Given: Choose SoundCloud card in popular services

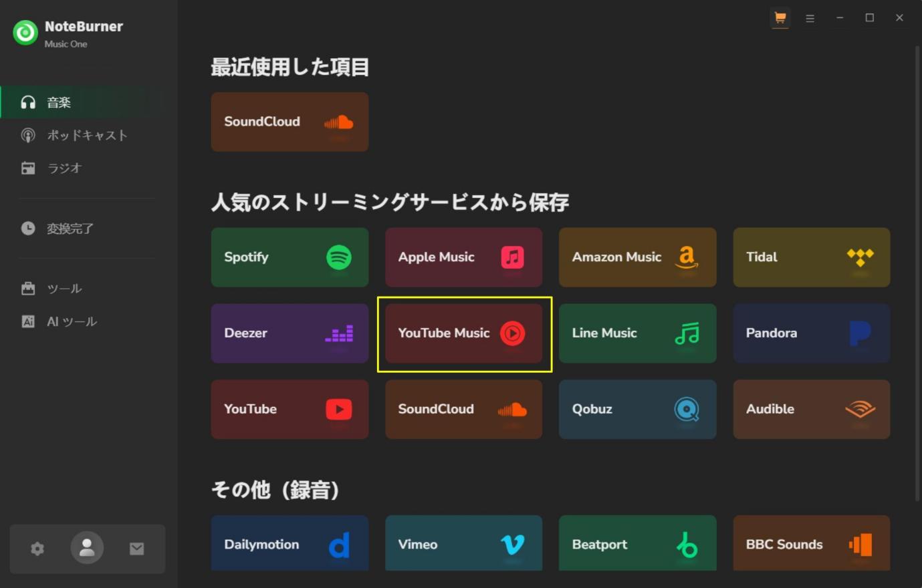Looking at the screenshot, I should coord(463,410).
